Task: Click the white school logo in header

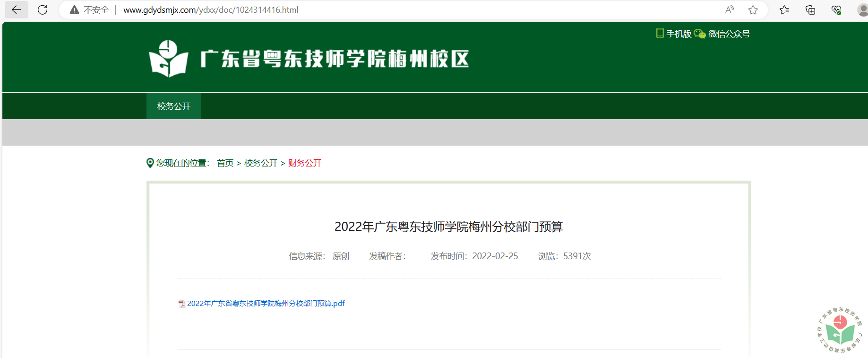Action: (x=168, y=59)
